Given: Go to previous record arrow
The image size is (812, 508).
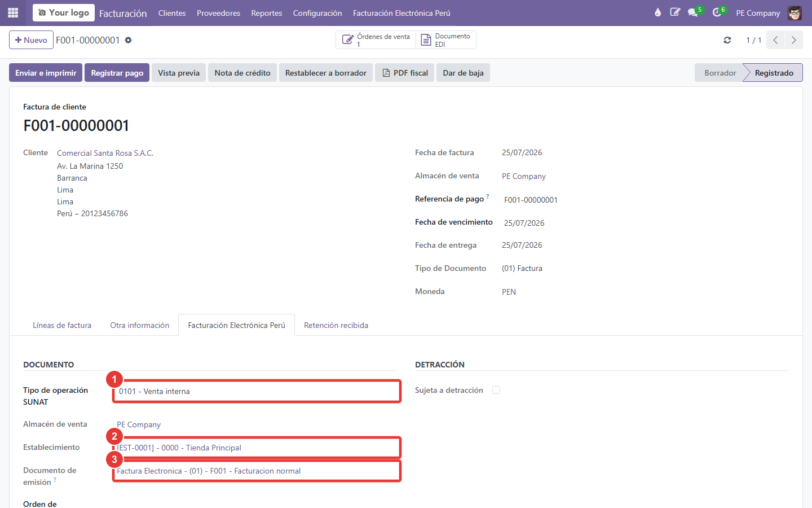Looking at the screenshot, I should tap(776, 40).
